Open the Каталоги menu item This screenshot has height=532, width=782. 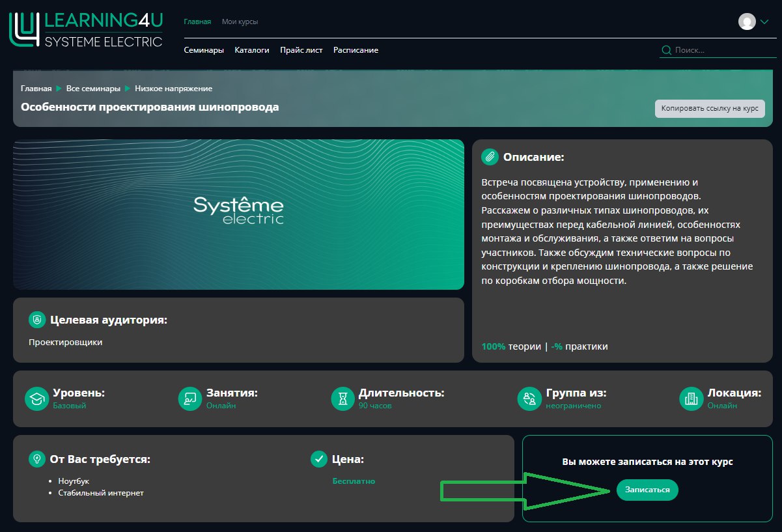(252, 50)
